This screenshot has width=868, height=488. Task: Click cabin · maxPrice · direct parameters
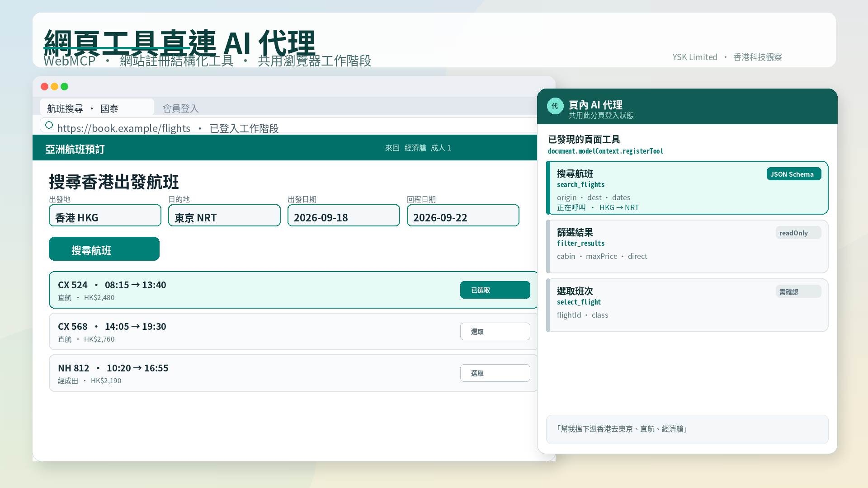point(602,256)
